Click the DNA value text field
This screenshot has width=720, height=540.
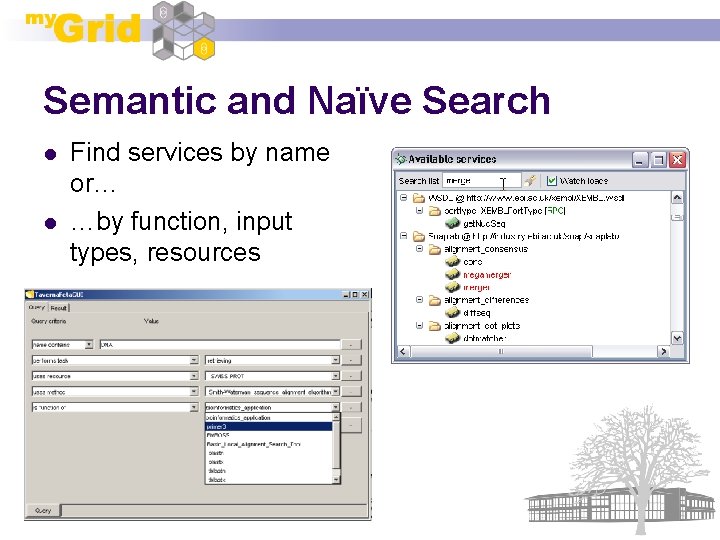pyautogui.click(x=220, y=344)
